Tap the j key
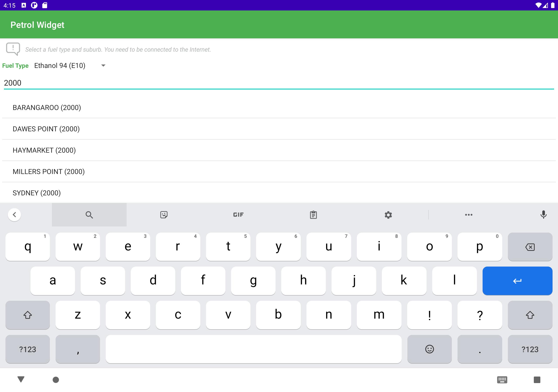 [354, 281]
